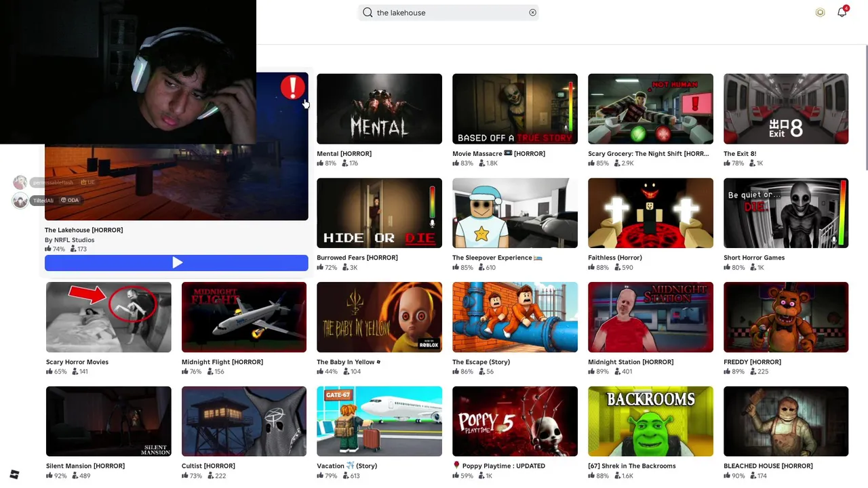Click BLEACHED HOUSE [HORROR] title text
Image resolution: width=868 pixels, height=488 pixels.
(768, 466)
